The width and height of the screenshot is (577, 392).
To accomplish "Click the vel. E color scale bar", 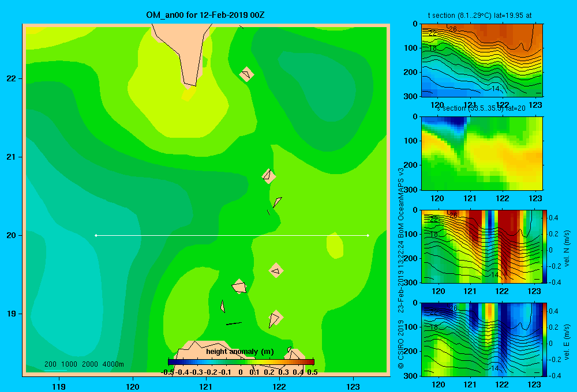I will [x=545, y=340].
